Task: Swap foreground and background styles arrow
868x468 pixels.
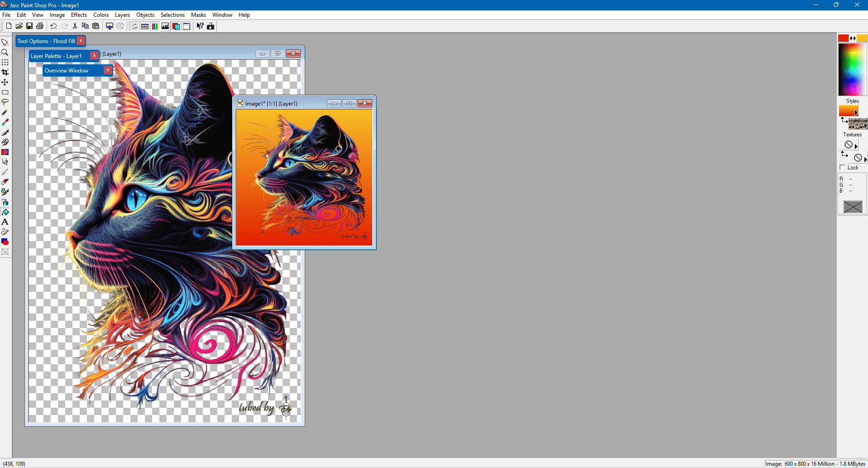Action: (844, 120)
